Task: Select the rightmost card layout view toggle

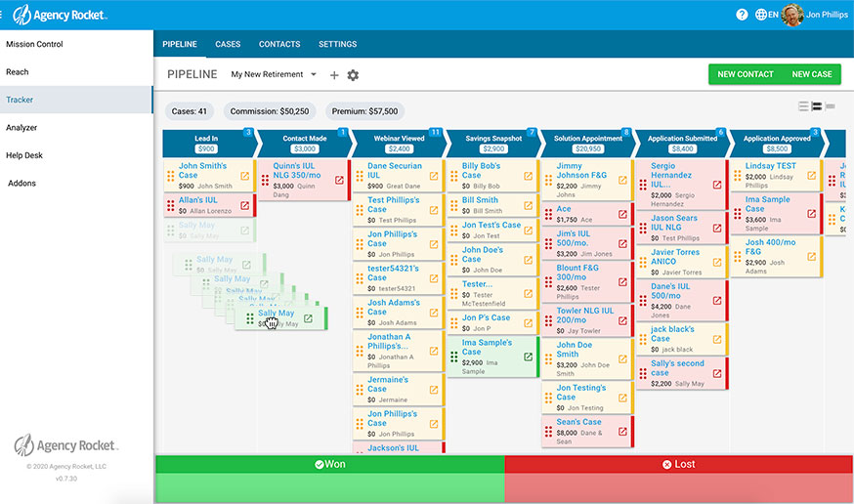Action: click(831, 106)
